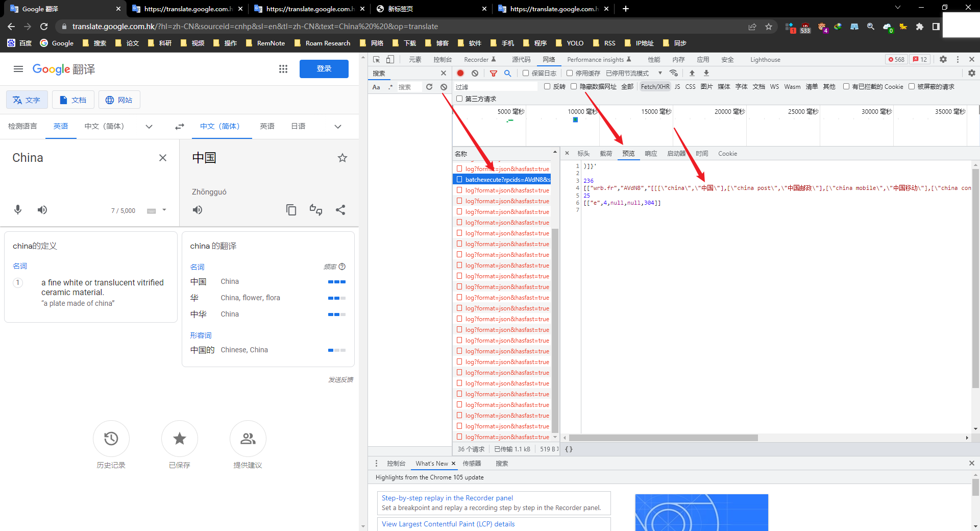Switch to the Console (控制台) panel tab

click(x=443, y=59)
